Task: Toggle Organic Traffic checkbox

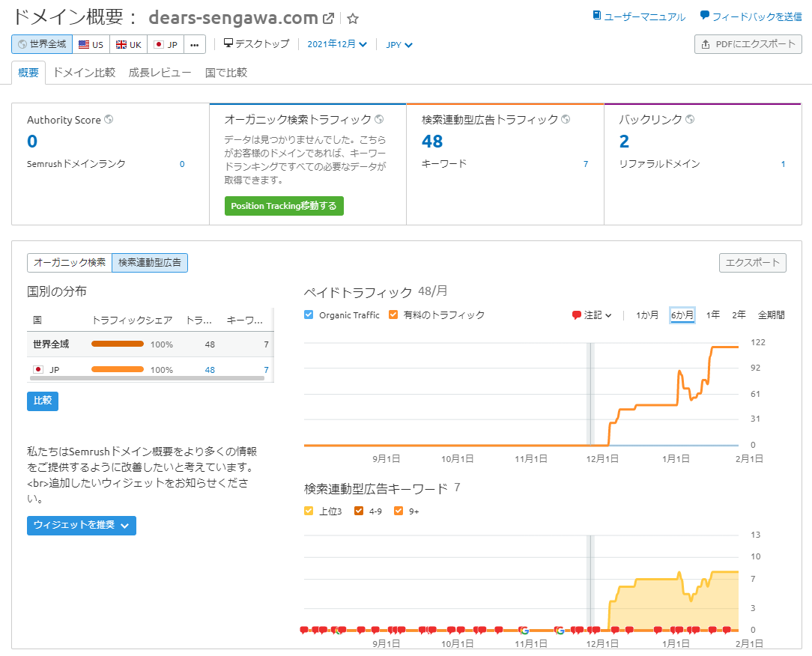Action: click(x=309, y=315)
